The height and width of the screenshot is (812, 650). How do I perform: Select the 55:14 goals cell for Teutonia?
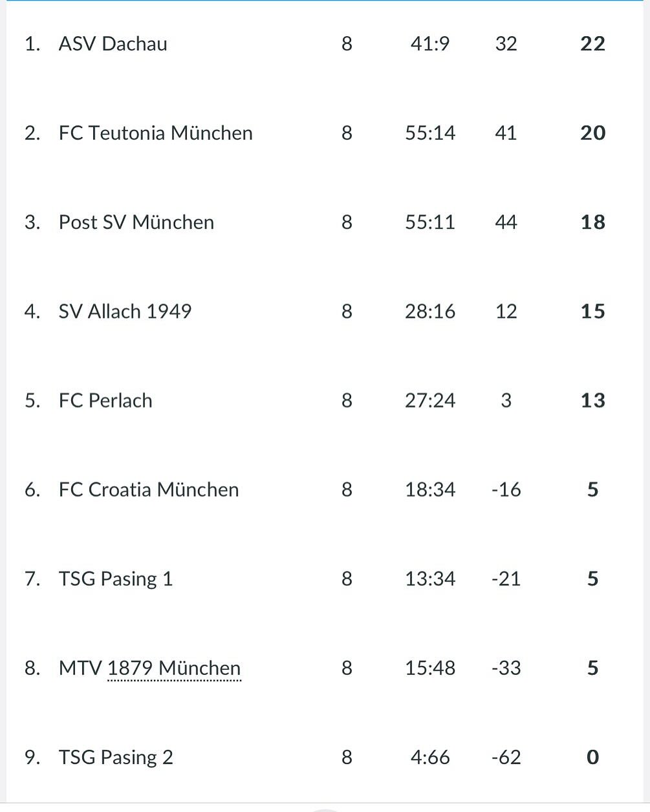(x=430, y=133)
